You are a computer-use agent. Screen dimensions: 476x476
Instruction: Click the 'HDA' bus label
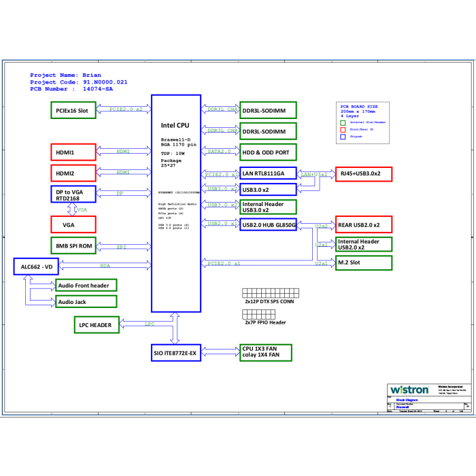click(105, 266)
